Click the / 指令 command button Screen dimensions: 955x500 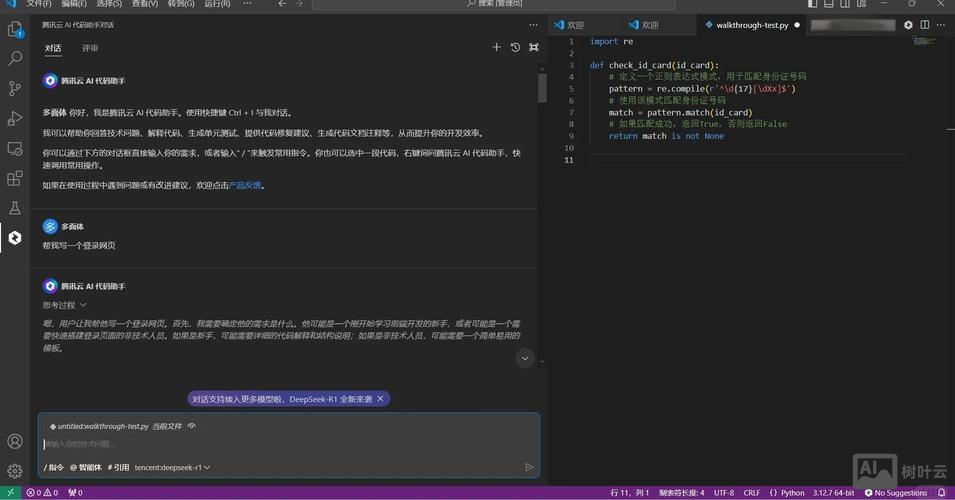(x=54, y=467)
